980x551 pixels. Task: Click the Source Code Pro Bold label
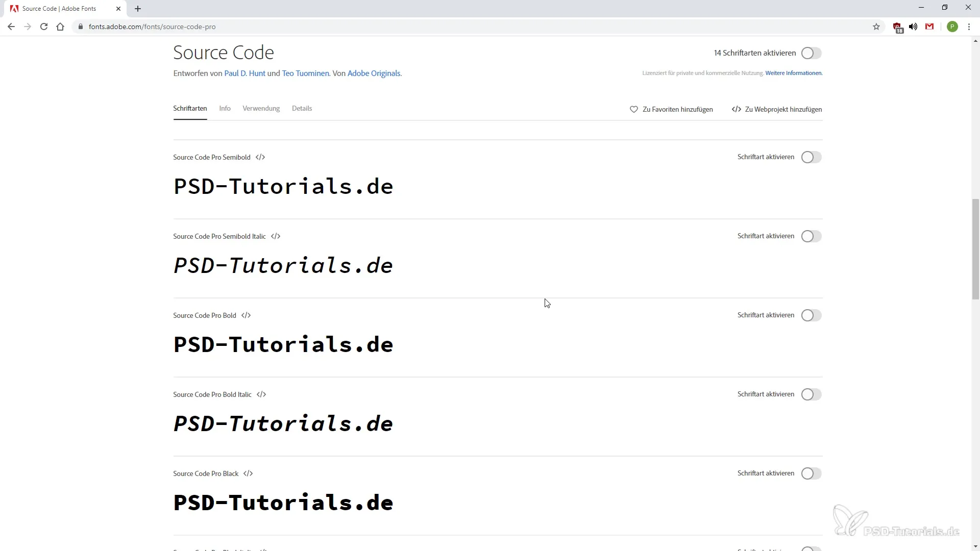(205, 315)
